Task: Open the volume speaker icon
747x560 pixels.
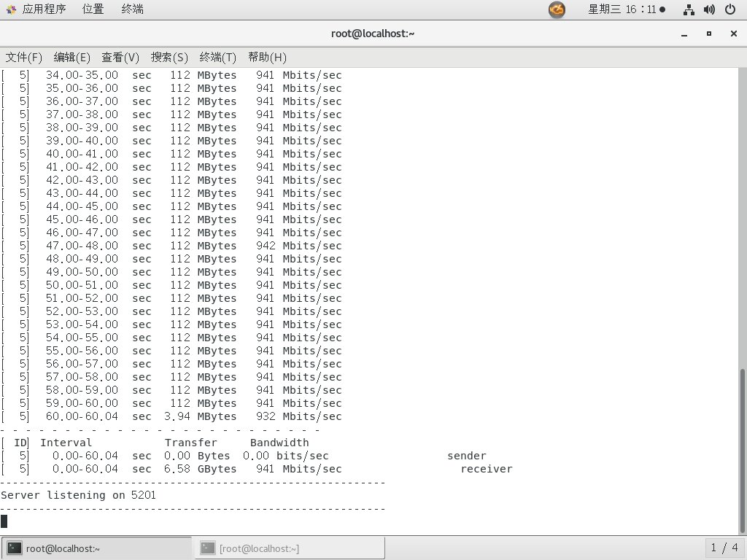Action: coord(708,9)
